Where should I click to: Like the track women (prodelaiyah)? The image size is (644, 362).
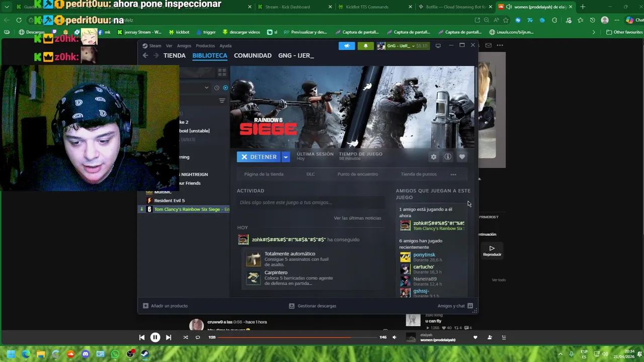[475, 337]
